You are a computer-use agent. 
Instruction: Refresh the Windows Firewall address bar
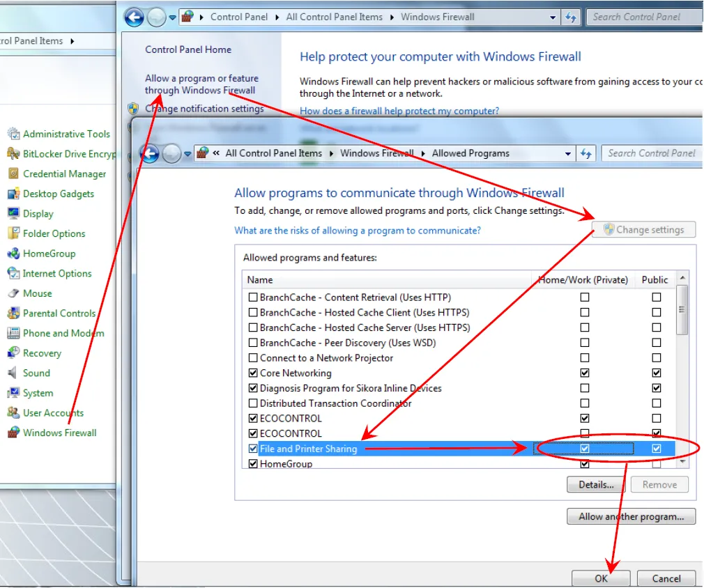click(571, 17)
